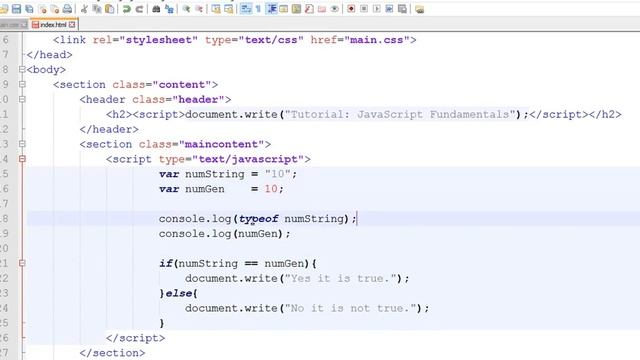
Task: Click the Redo arrow icon
Action: click(x=139, y=9)
